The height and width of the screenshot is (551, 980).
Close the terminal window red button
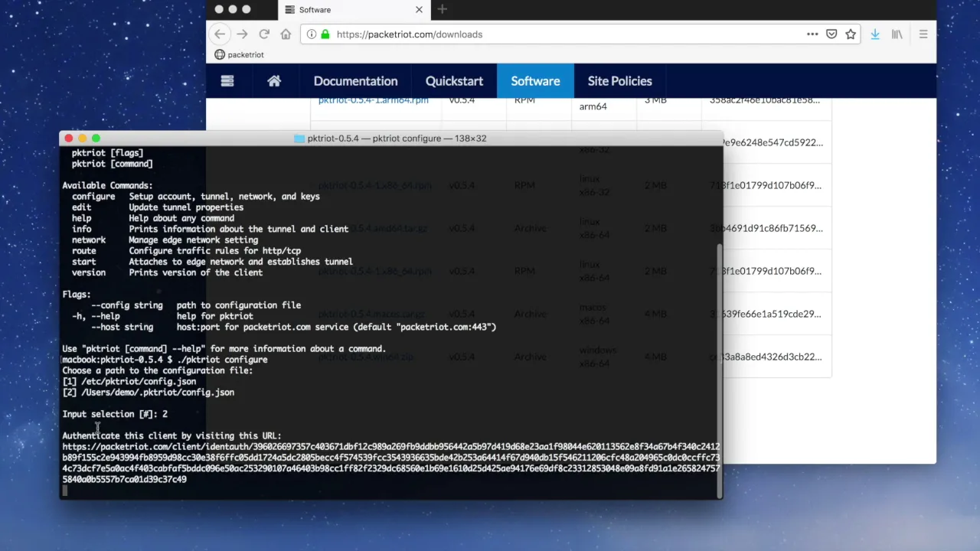(x=69, y=139)
